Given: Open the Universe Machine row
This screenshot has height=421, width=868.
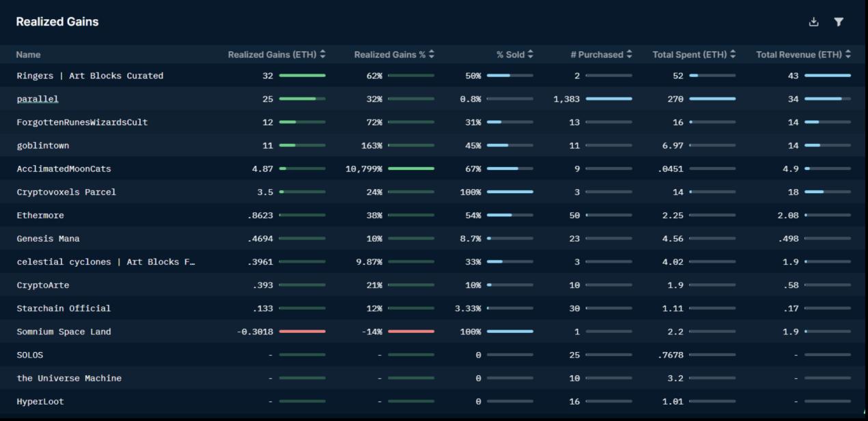Looking at the screenshot, I should (x=69, y=378).
